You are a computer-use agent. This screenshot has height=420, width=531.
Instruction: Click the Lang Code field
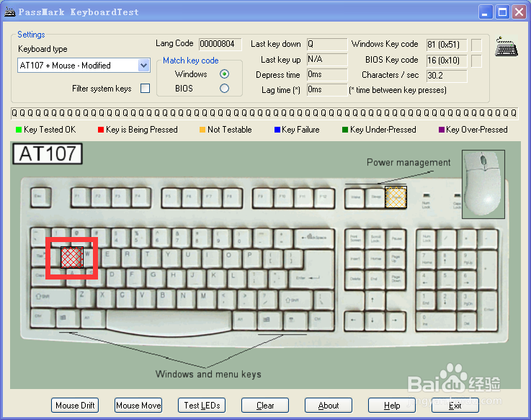[x=220, y=44]
